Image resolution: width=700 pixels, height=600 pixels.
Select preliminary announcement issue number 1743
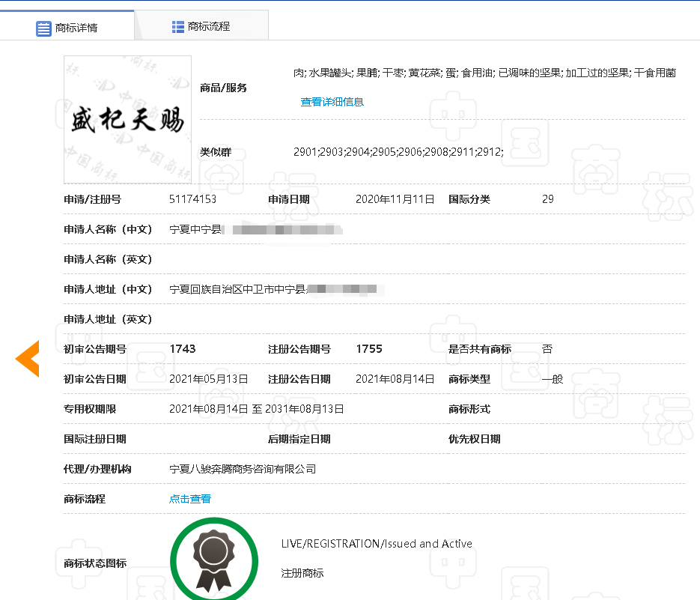click(x=183, y=349)
